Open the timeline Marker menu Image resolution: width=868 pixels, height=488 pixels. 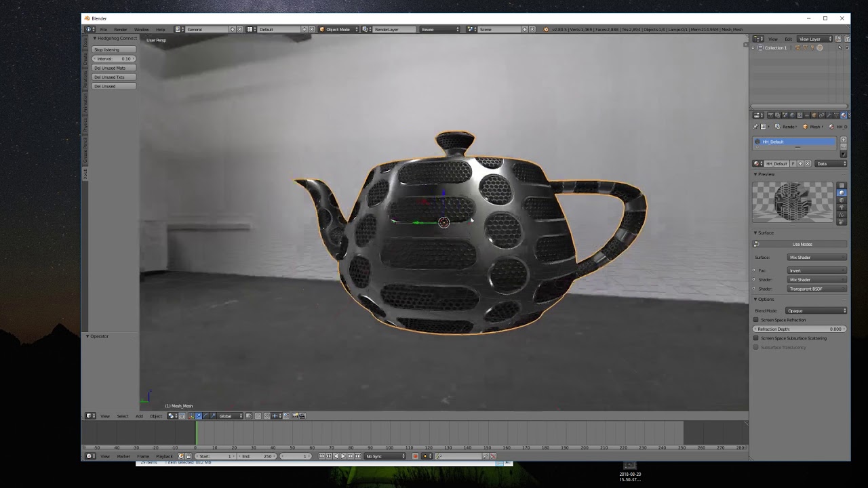(123, 456)
